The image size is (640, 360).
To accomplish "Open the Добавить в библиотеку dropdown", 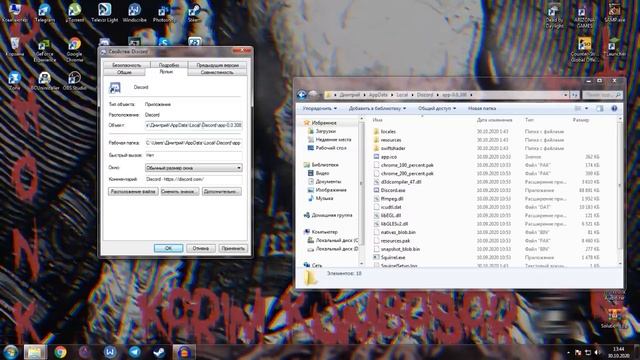I will click(x=377, y=108).
